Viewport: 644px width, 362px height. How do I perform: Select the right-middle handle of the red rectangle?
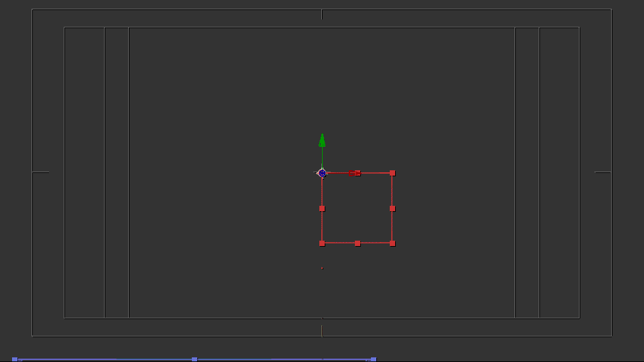pyautogui.click(x=392, y=208)
